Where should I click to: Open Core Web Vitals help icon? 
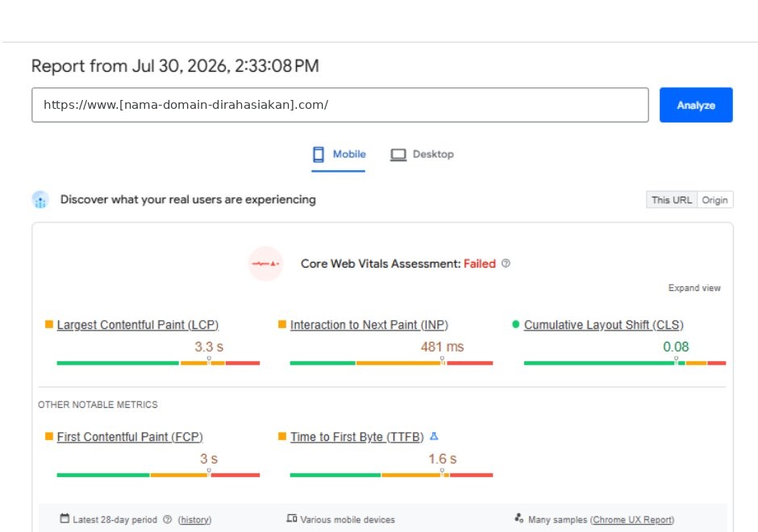(x=506, y=264)
